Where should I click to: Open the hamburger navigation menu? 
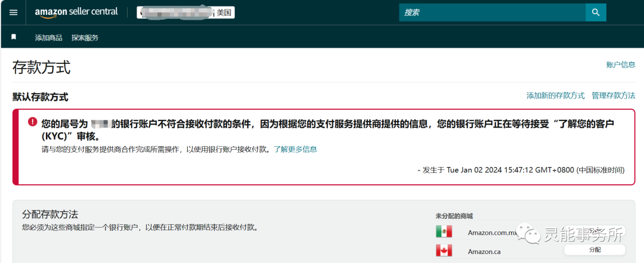pyautogui.click(x=14, y=13)
